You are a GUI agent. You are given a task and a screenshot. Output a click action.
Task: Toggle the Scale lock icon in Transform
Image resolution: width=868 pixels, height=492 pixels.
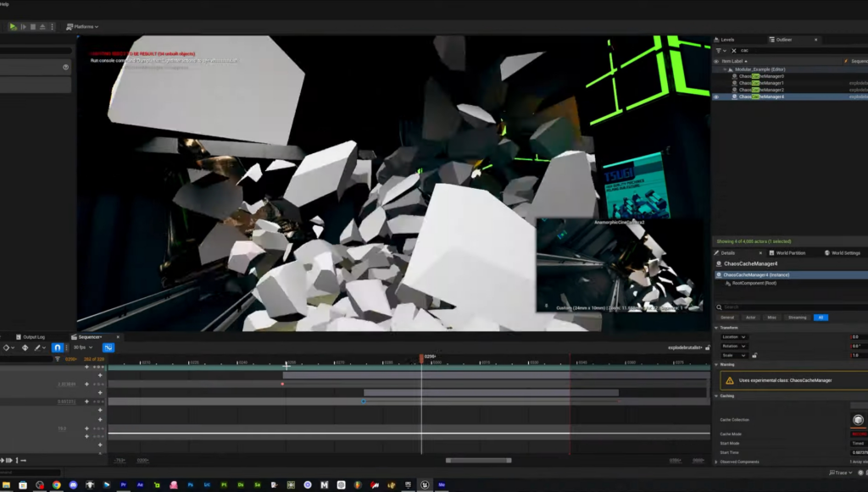click(754, 356)
